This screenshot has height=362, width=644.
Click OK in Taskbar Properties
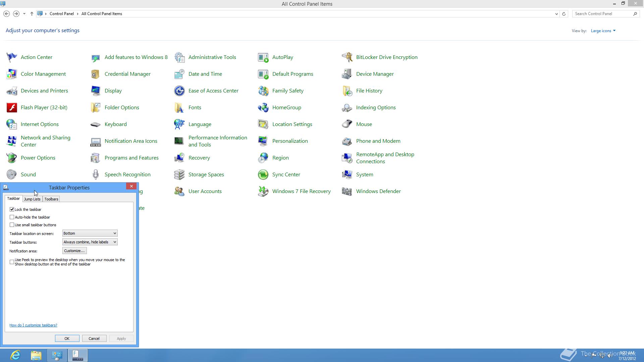coord(67,339)
